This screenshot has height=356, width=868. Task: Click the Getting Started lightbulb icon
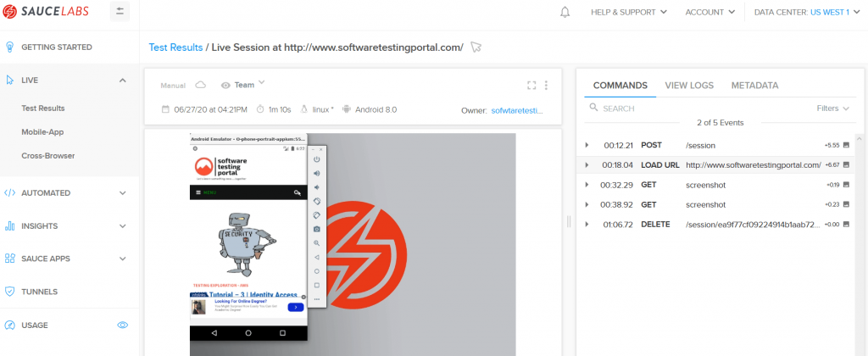[10, 47]
